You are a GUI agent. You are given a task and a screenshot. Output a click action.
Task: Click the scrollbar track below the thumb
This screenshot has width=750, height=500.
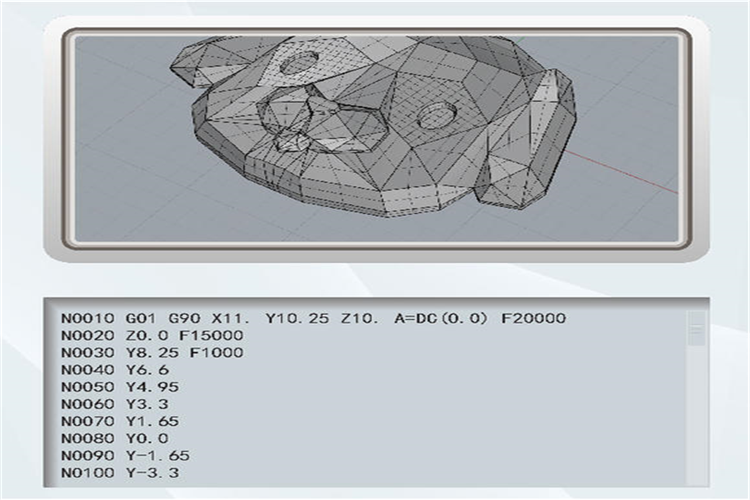[695, 420]
